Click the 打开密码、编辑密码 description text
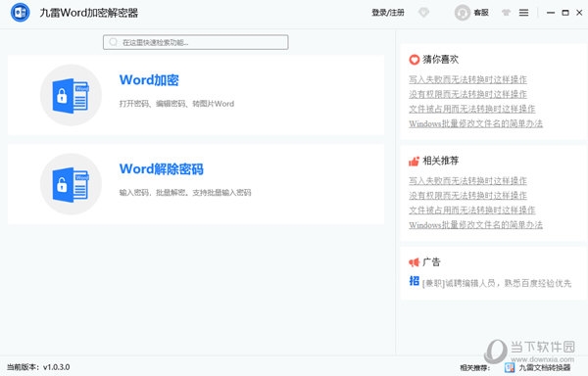The image size is (588, 376). 176,104
